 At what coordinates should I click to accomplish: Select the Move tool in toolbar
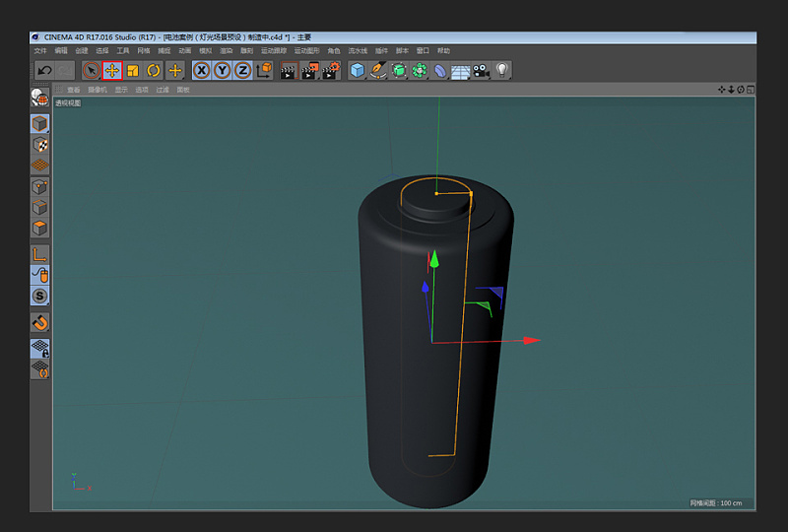(112, 70)
